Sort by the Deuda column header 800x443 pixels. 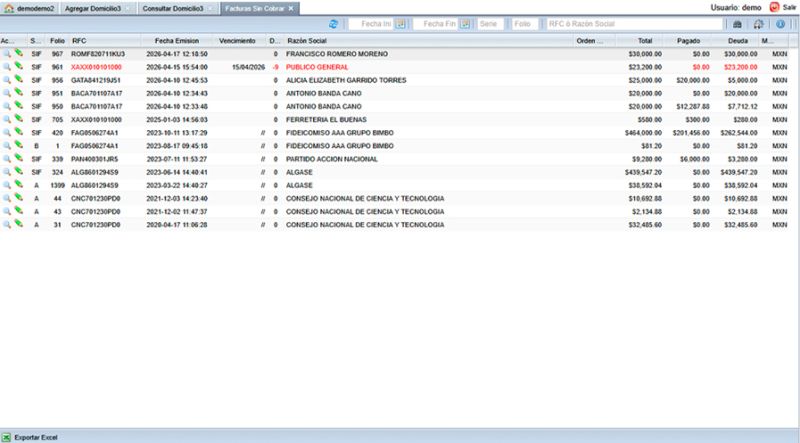742,40
